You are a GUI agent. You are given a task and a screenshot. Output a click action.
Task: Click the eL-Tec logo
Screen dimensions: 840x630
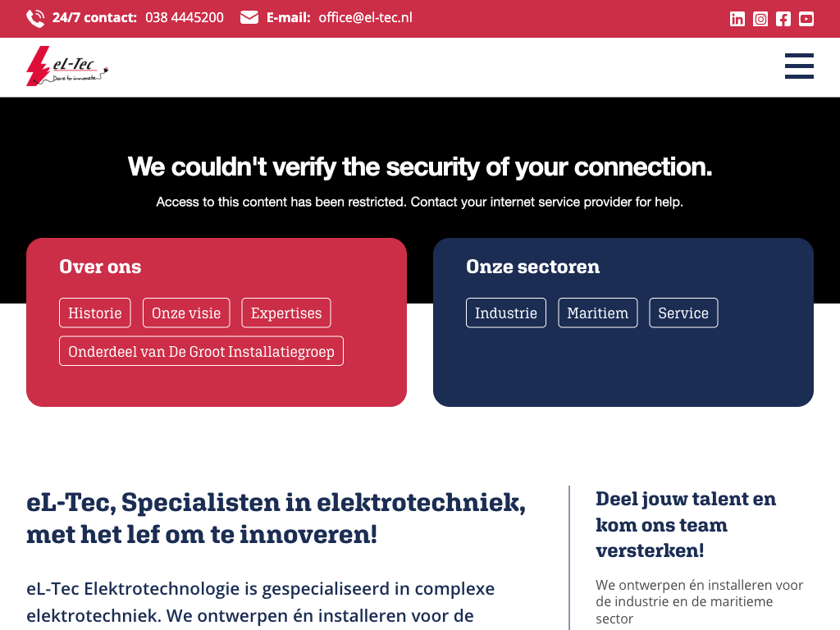click(67, 66)
